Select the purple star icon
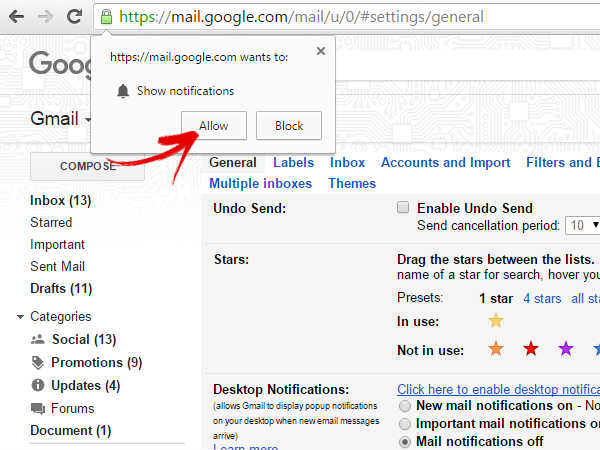The height and width of the screenshot is (450, 600). [x=566, y=349]
